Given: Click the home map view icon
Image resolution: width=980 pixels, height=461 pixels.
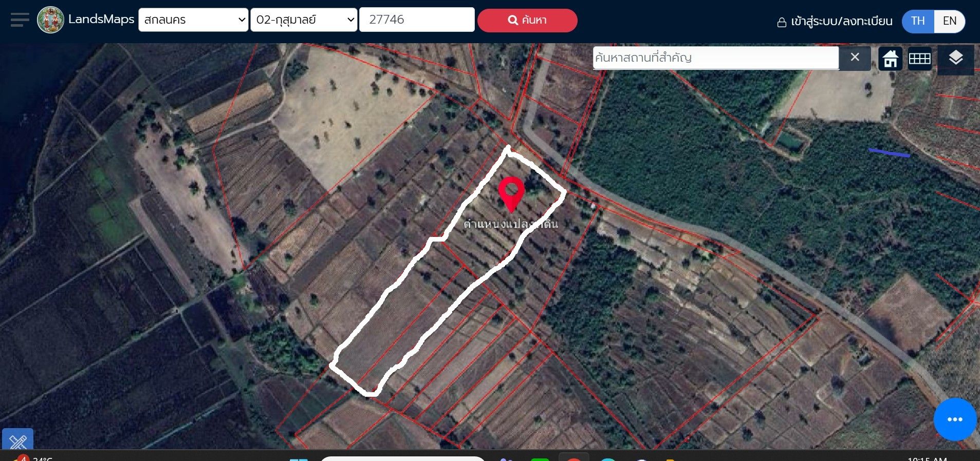Looking at the screenshot, I should click(x=890, y=59).
